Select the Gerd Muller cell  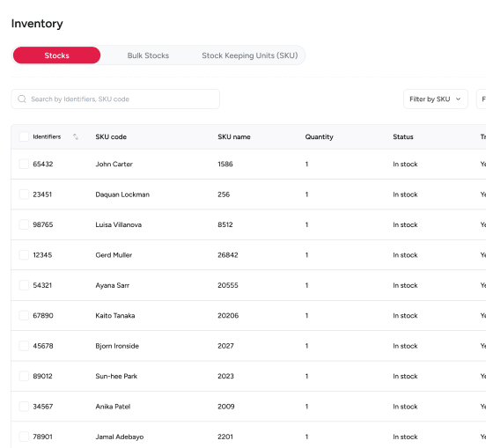click(114, 255)
